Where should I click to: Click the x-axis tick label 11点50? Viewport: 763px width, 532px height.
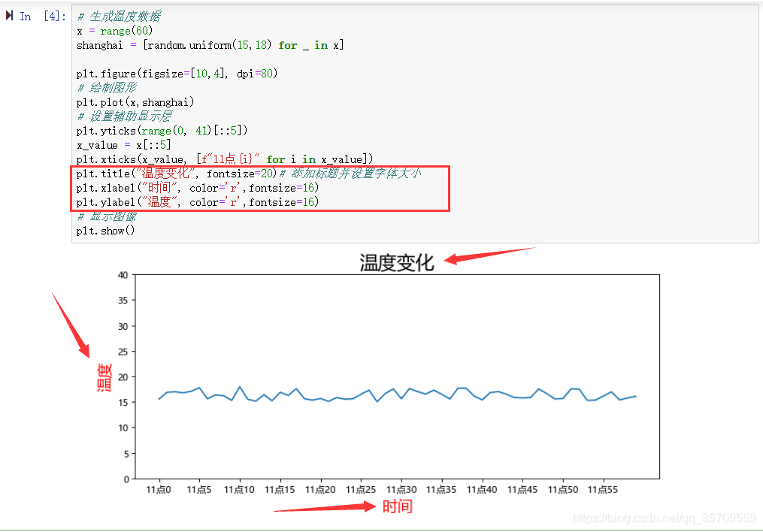pos(563,490)
